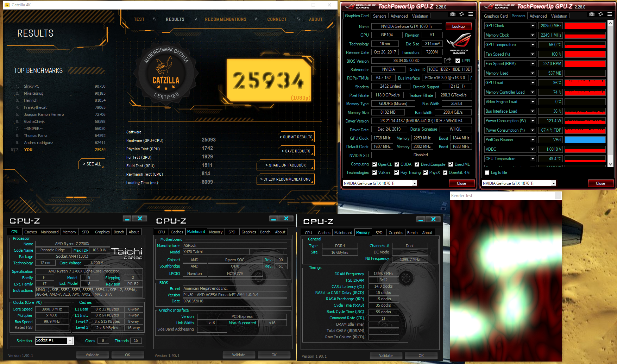The height and width of the screenshot is (364, 617).
Task: Open TEST tab in Catzilla
Action: (139, 19)
